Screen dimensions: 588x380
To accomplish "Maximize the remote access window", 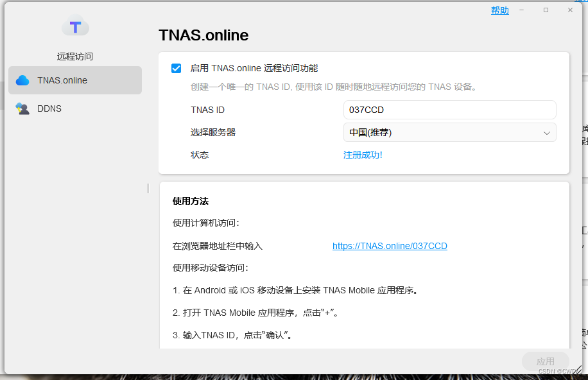I will click(x=546, y=10).
